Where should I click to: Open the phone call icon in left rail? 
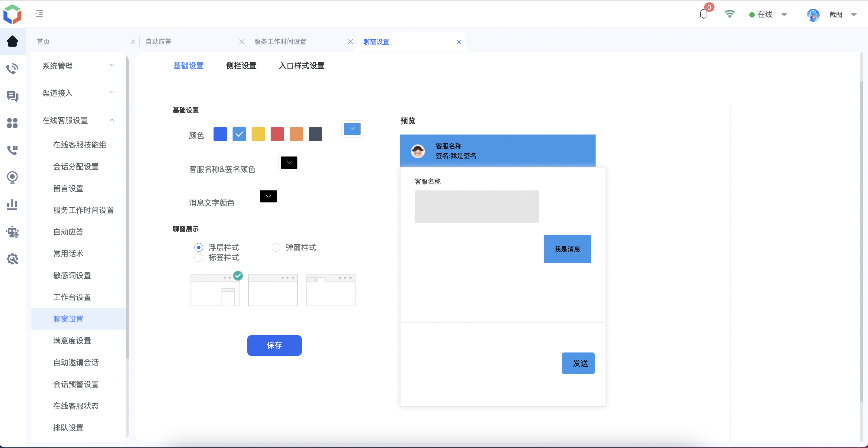click(x=12, y=69)
